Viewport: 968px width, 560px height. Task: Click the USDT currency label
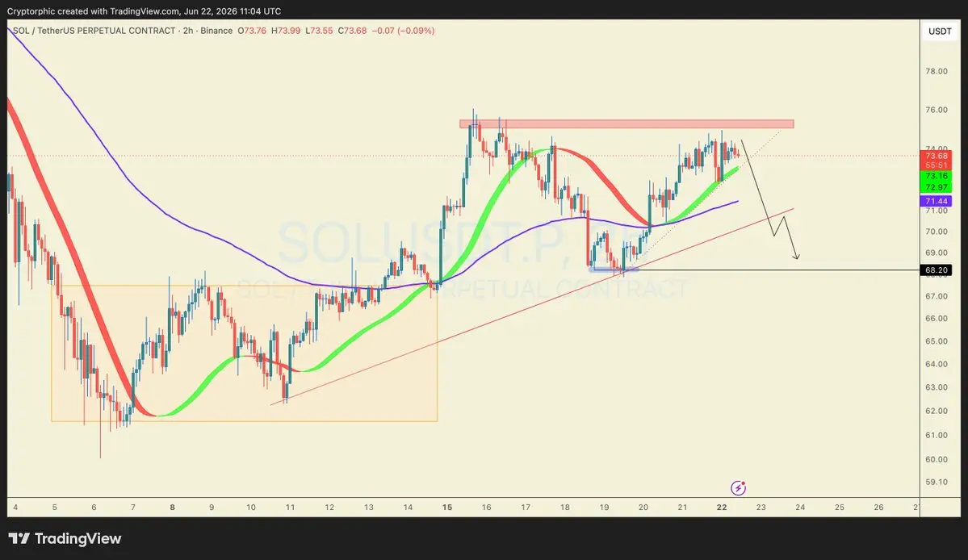pos(940,31)
